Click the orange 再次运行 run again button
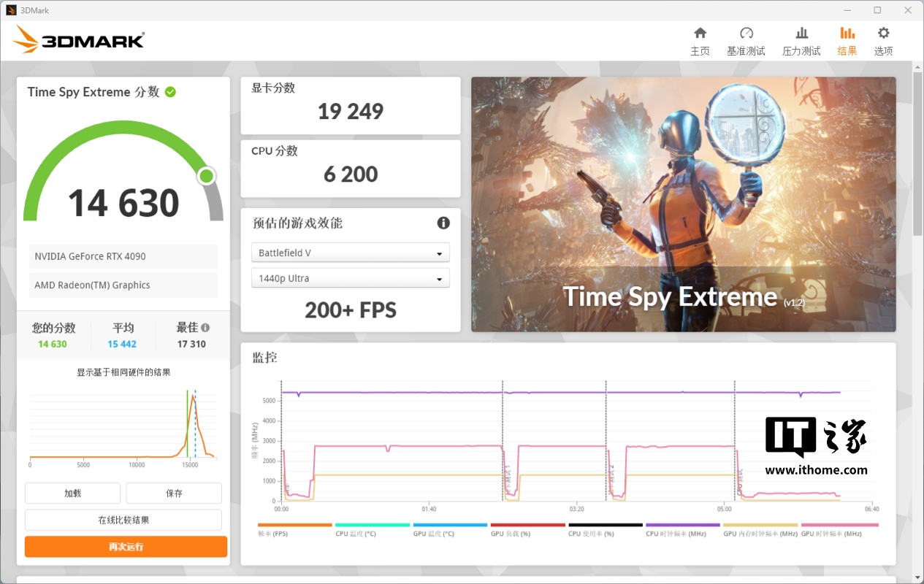The image size is (924, 584). (126, 547)
